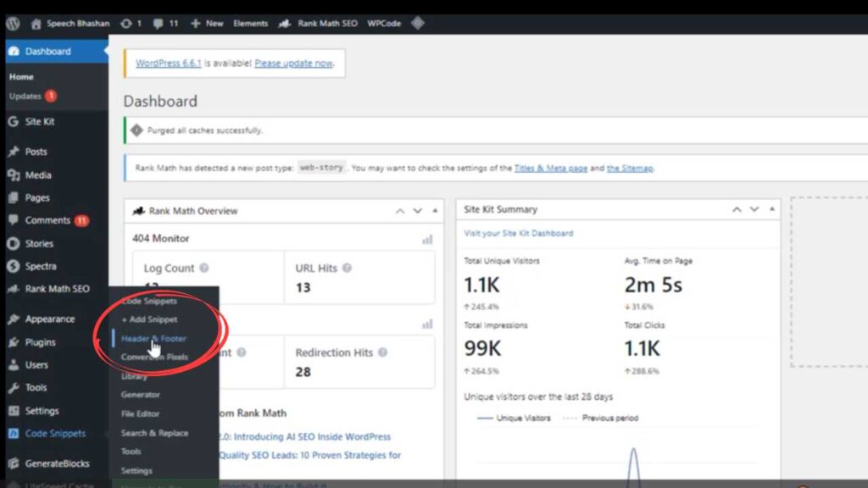This screenshot has height=488, width=868.
Task: Open Header & Footer in the submenu
Action: coord(153,339)
